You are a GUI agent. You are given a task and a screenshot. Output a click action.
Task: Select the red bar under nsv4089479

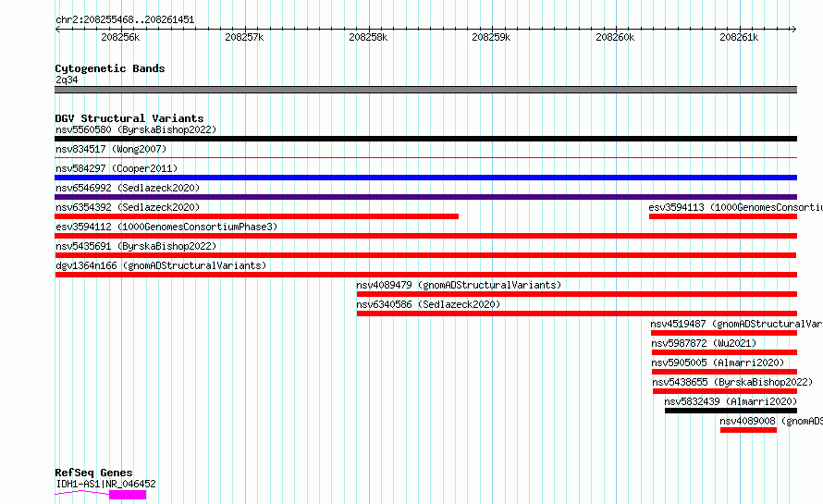577,294
